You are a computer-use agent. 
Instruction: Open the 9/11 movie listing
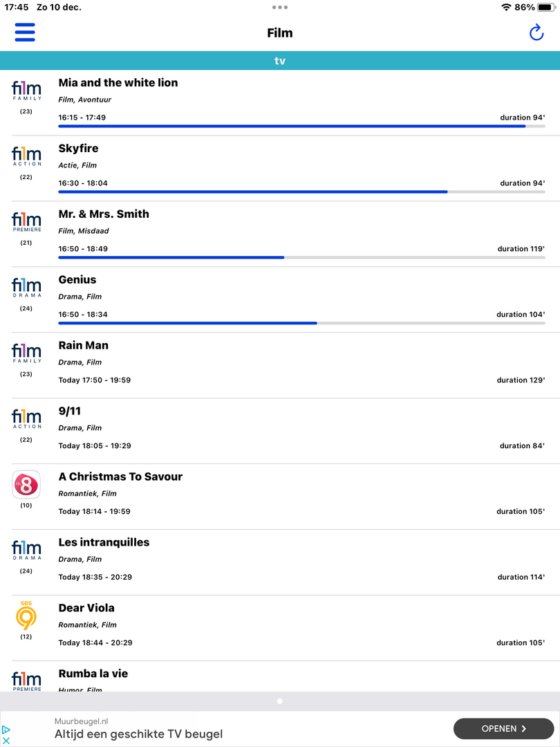pos(70,411)
